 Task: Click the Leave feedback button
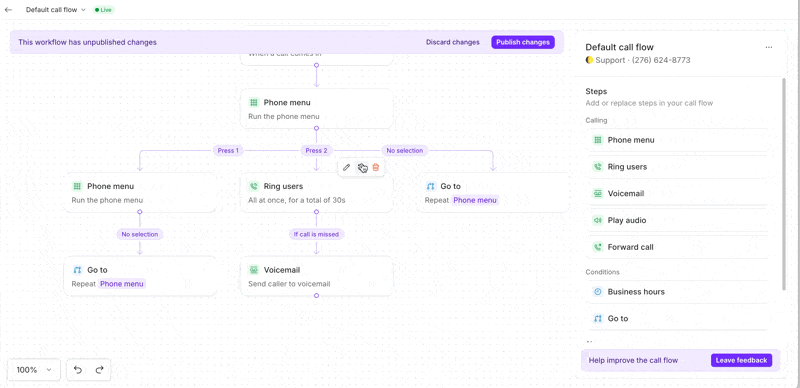pos(741,360)
